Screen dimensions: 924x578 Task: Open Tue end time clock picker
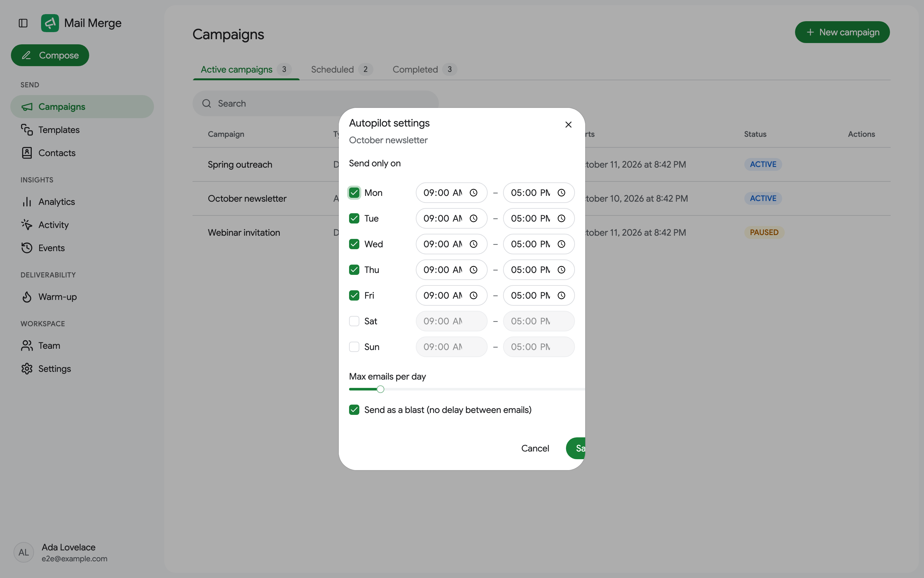[x=561, y=218]
